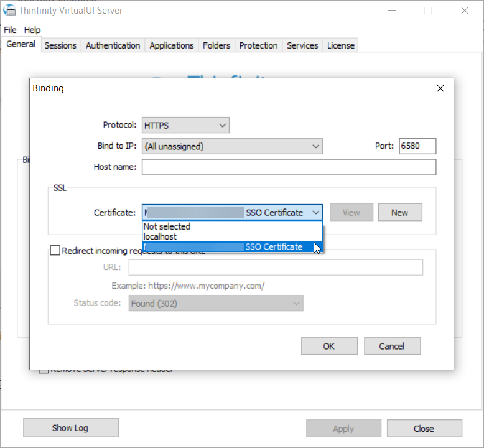This screenshot has height=448, width=484.
Task: Enable Redirect incoming requests checkbox
Action: [x=55, y=250]
